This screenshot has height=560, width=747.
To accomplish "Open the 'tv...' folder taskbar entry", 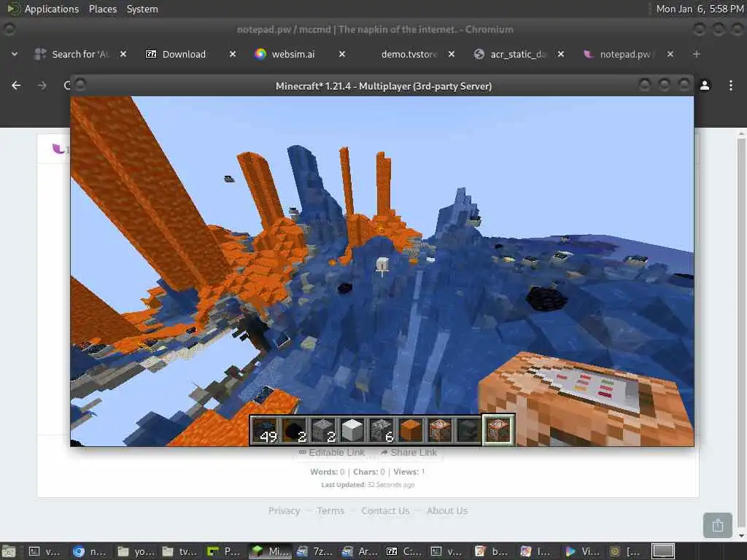I will 179,551.
